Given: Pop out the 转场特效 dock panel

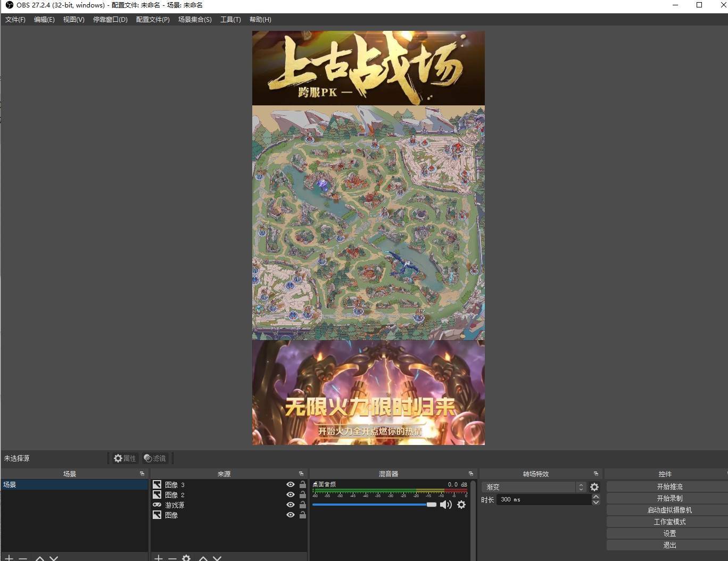Looking at the screenshot, I should pos(596,474).
